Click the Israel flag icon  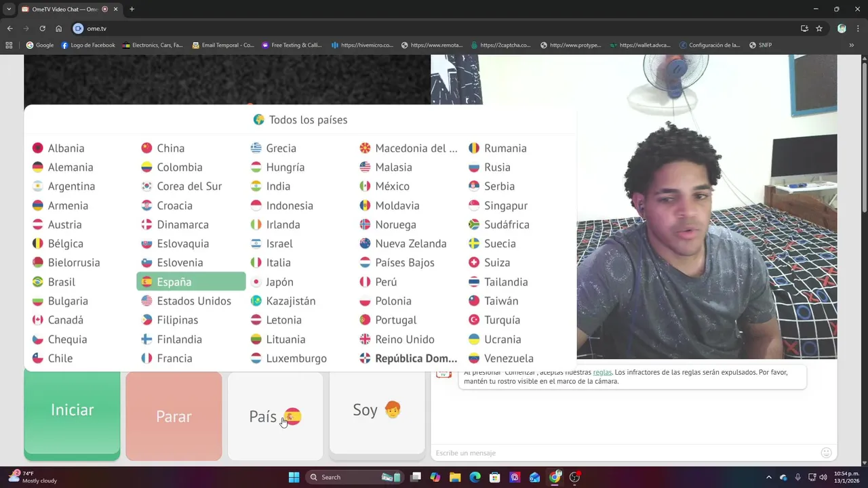pyautogui.click(x=256, y=243)
